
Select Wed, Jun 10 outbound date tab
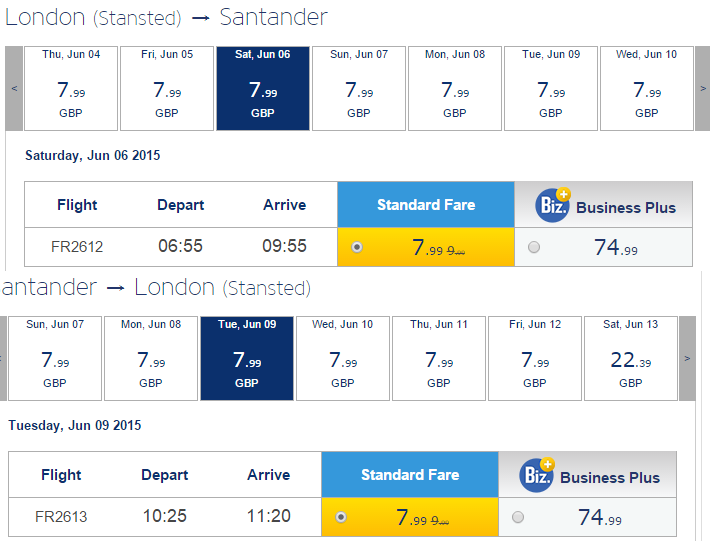tap(647, 88)
